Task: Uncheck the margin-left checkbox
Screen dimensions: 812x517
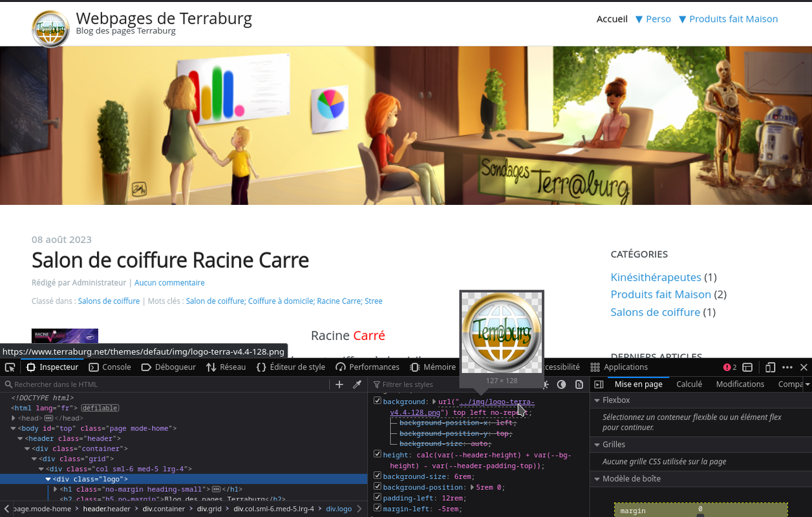Action: coord(378,508)
